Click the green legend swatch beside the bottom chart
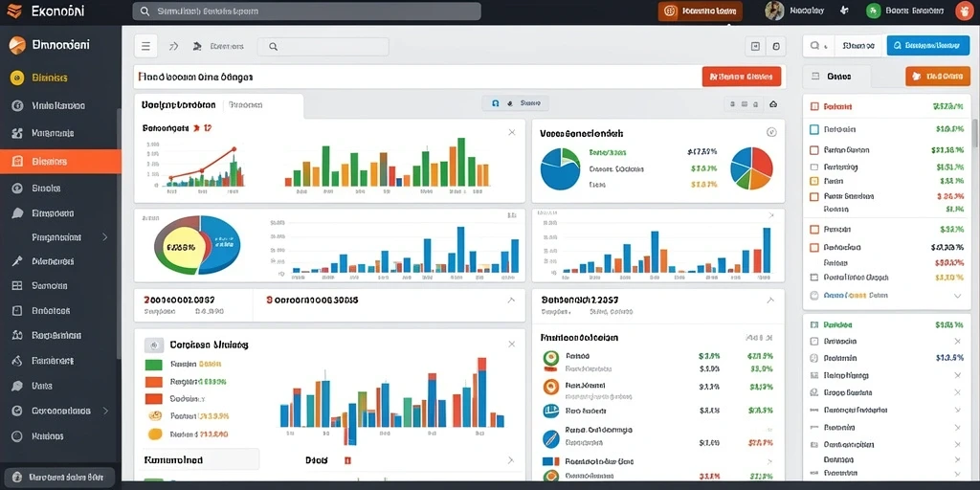This screenshot has width=980, height=490. (x=154, y=365)
